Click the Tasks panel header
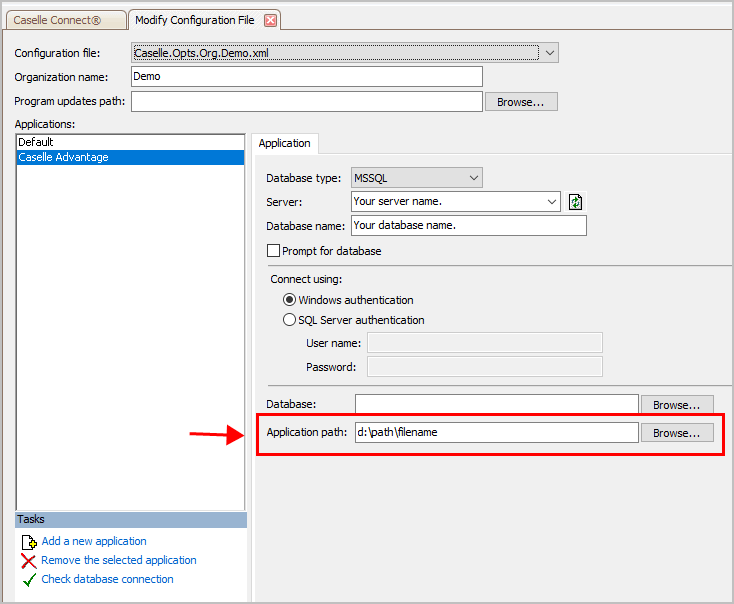The image size is (734, 604). coord(131,520)
